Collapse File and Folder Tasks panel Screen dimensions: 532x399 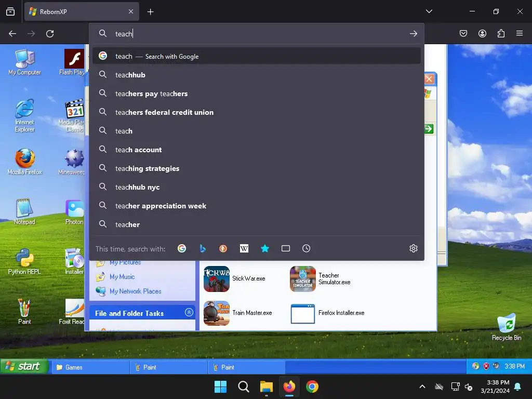click(x=189, y=312)
